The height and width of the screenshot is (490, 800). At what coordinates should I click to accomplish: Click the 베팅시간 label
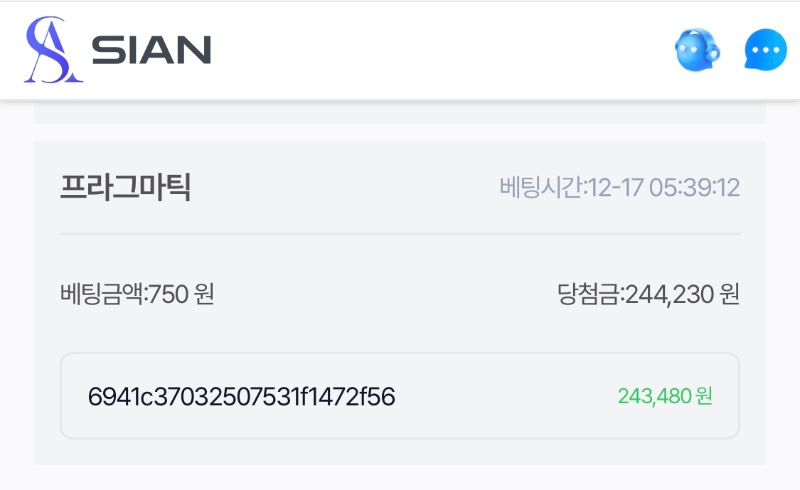pyautogui.click(x=540, y=187)
